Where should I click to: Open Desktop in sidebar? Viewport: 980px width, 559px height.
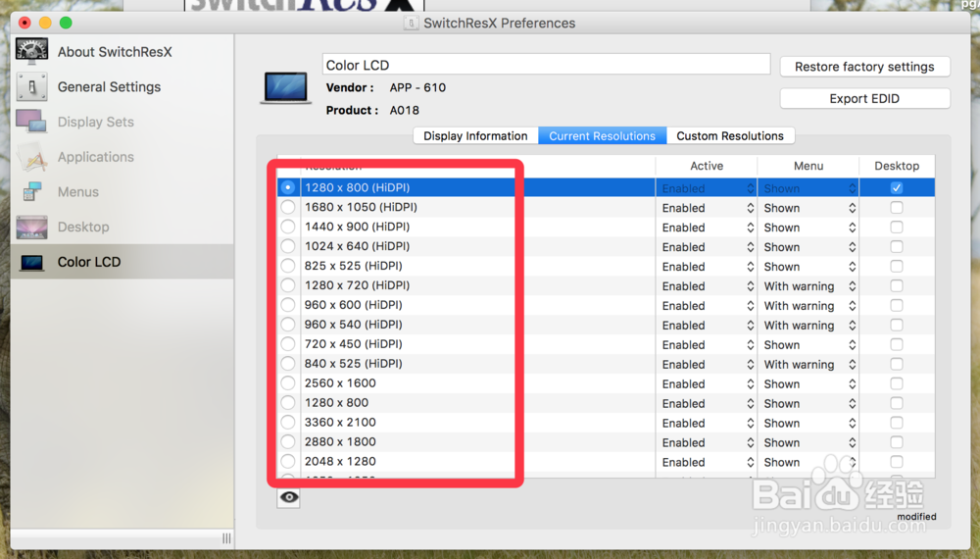[x=83, y=227]
